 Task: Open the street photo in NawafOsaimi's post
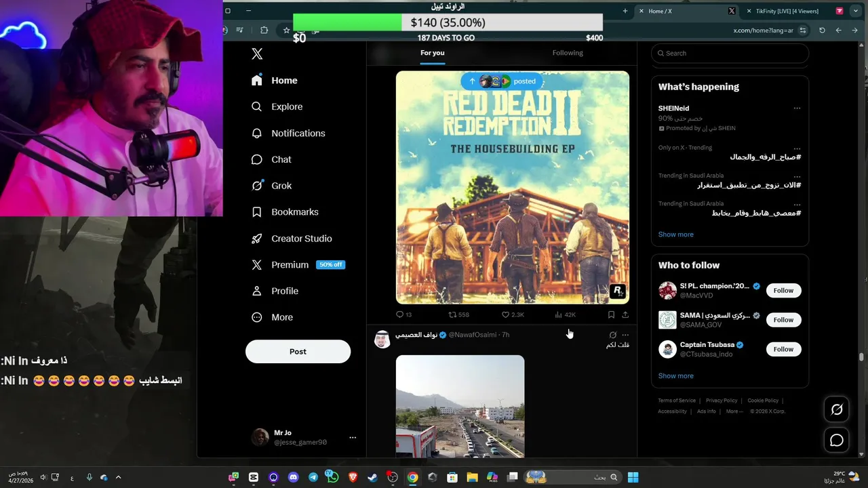(460, 406)
